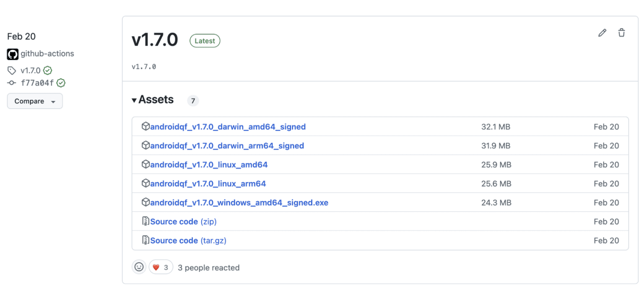
Task: Click the trash icon to delete release
Action: click(x=621, y=32)
